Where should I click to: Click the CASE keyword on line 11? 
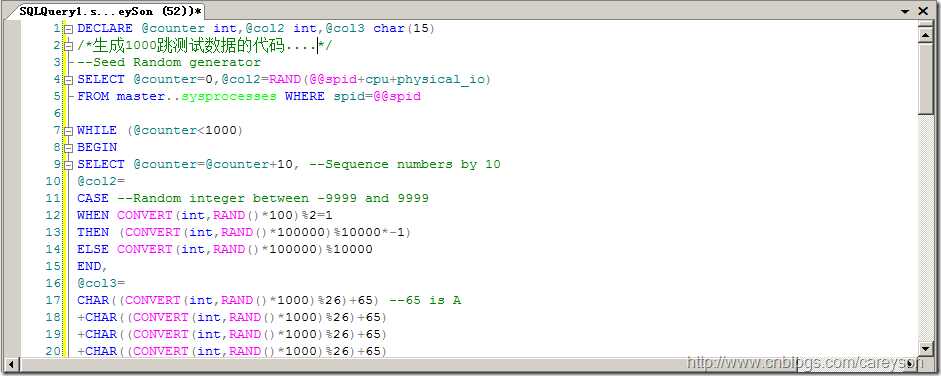[93, 198]
